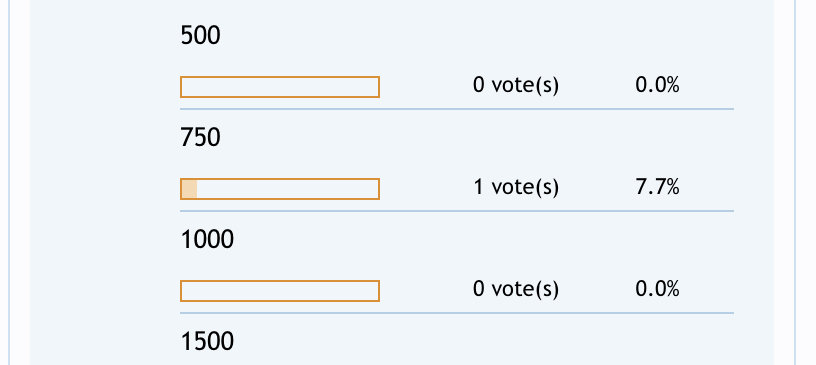The image size is (816, 365).
Task: Click the empty result bar under 1000
Action: point(280,291)
